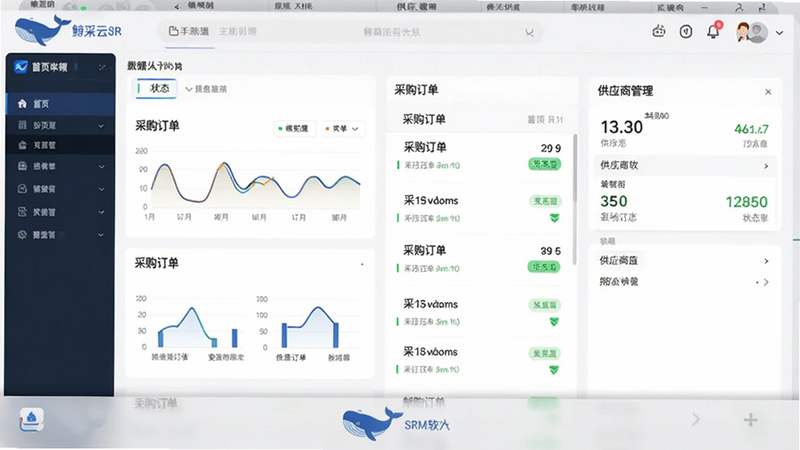Viewport: 800px width, 450px height.
Task: Click the green 12850 figure
Action: coord(746,202)
